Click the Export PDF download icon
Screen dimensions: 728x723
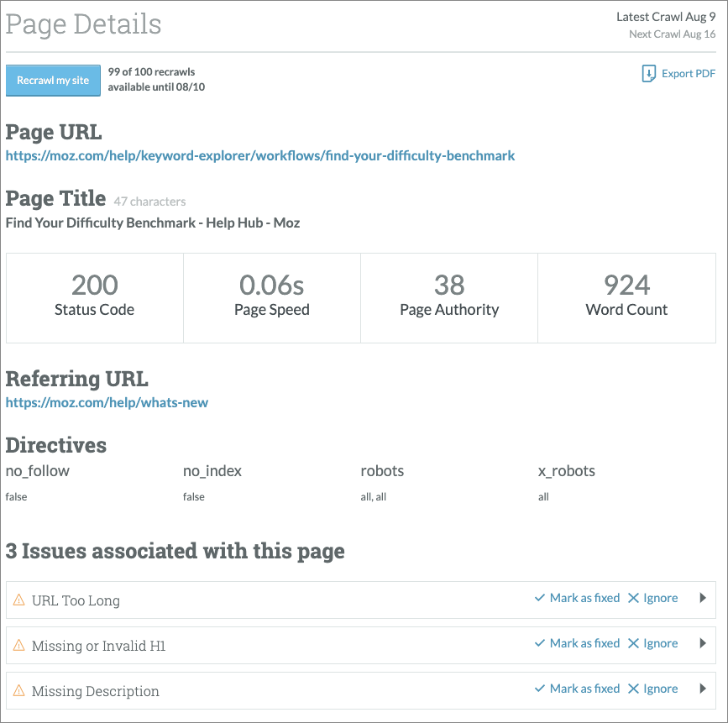click(648, 74)
